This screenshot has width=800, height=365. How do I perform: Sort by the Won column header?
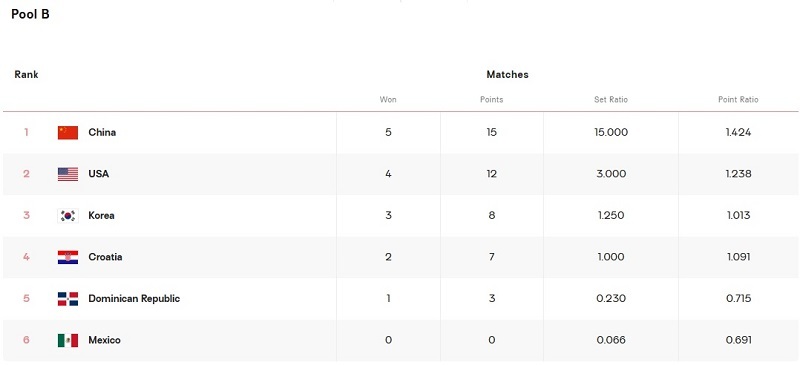[388, 100]
